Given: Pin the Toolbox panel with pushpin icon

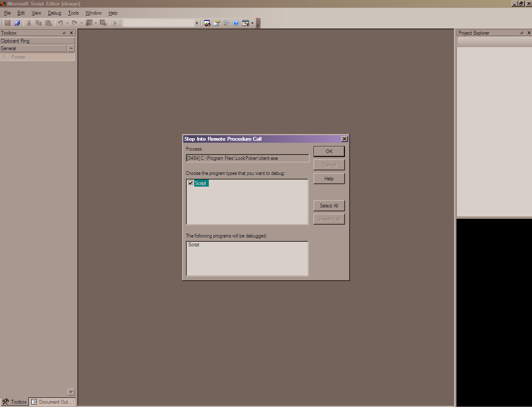Looking at the screenshot, I should click(64, 33).
